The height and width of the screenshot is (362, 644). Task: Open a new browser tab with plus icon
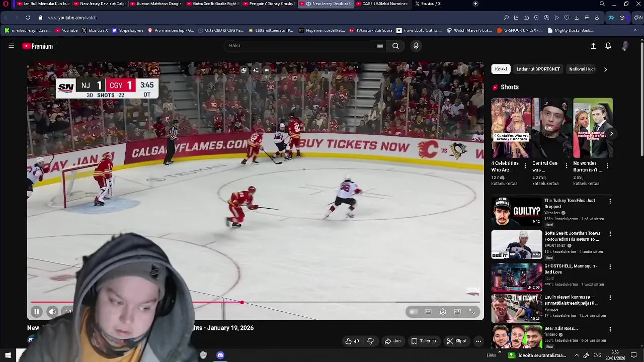tap(475, 4)
